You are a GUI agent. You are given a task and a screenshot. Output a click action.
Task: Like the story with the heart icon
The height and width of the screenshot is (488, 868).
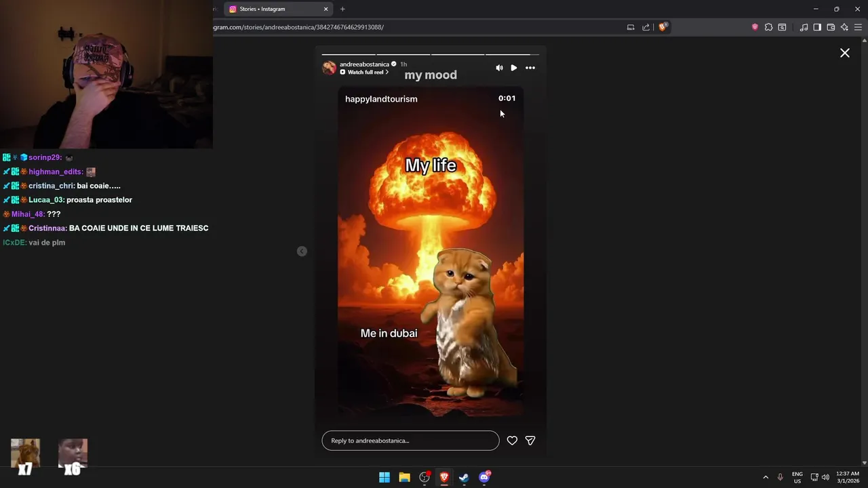click(512, 441)
